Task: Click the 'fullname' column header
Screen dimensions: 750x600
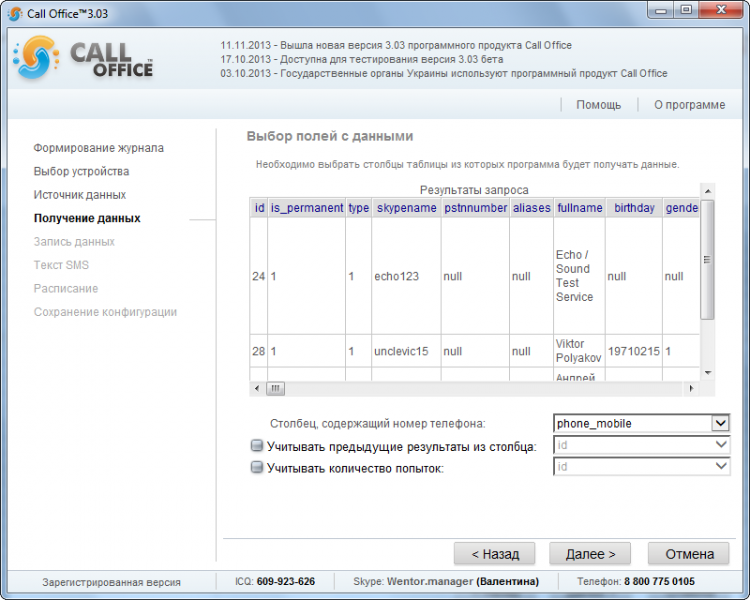Action: (580, 208)
